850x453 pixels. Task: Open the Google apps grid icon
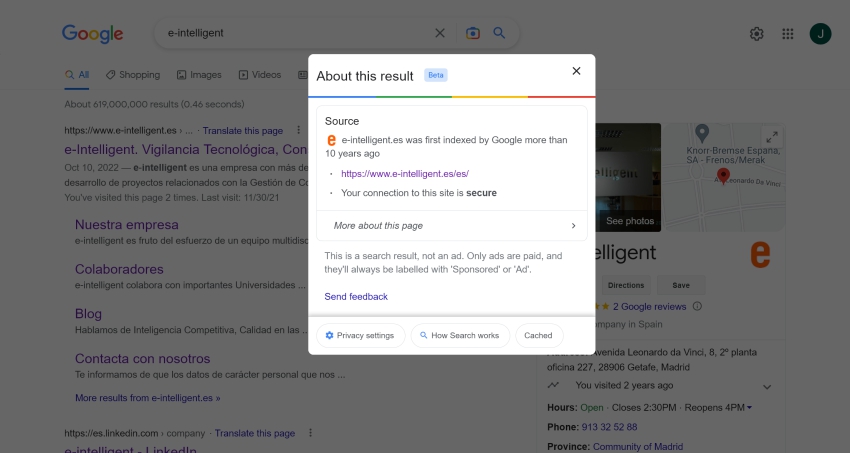(x=788, y=34)
